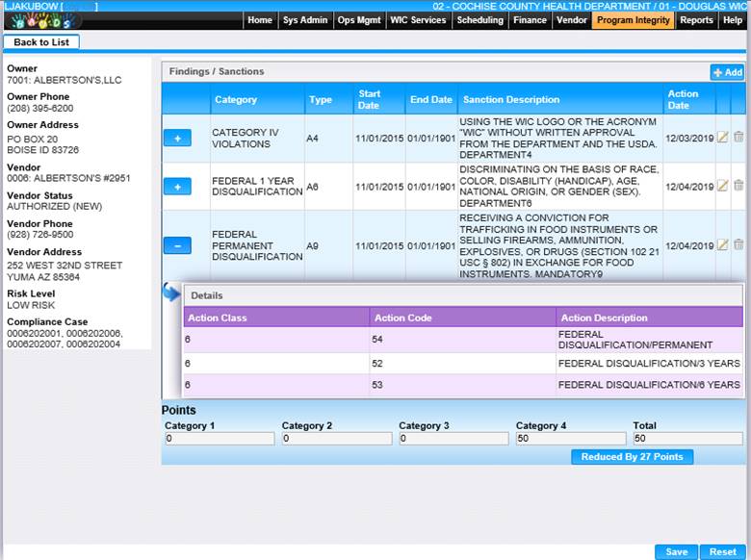The image size is (751, 560).
Task: Open the Home menu
Action: point(260,20)
